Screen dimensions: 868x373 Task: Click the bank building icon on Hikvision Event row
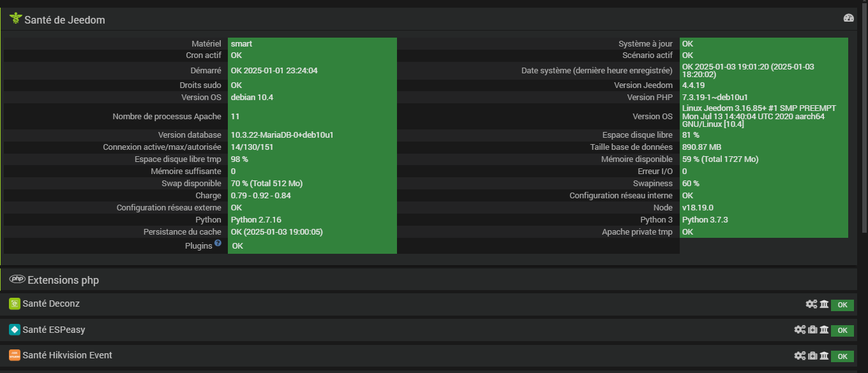[824, 356]
